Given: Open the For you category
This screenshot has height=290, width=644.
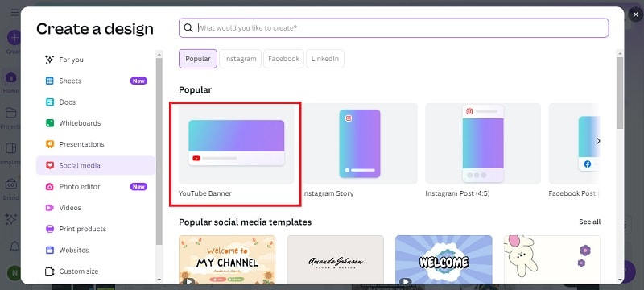Looking at the screenshot, I should pyautogui.click(x=95, y=60).
